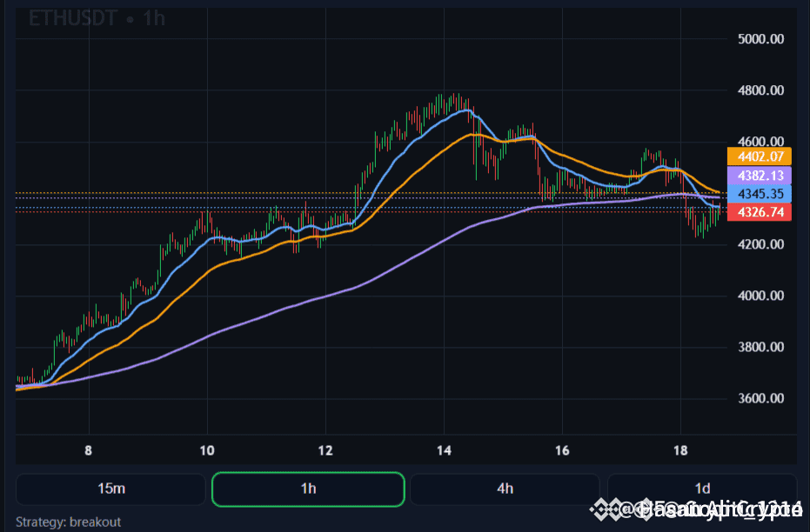
Task: Switch chart to 1d timeframe
Action: 702,489
